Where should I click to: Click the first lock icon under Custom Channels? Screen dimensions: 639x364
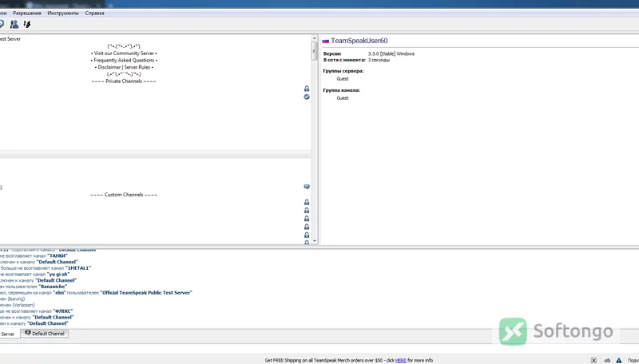(x=307, y=202)
